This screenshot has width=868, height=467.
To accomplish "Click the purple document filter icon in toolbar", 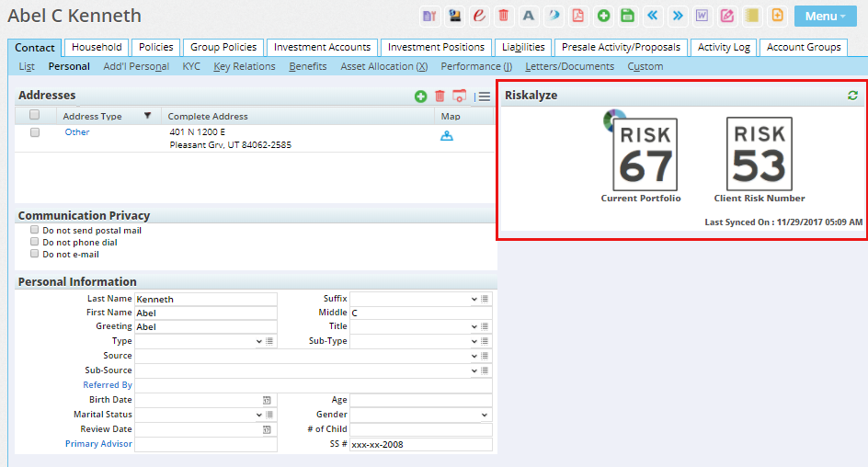I will pyautogui.click(x=429, y=16).
